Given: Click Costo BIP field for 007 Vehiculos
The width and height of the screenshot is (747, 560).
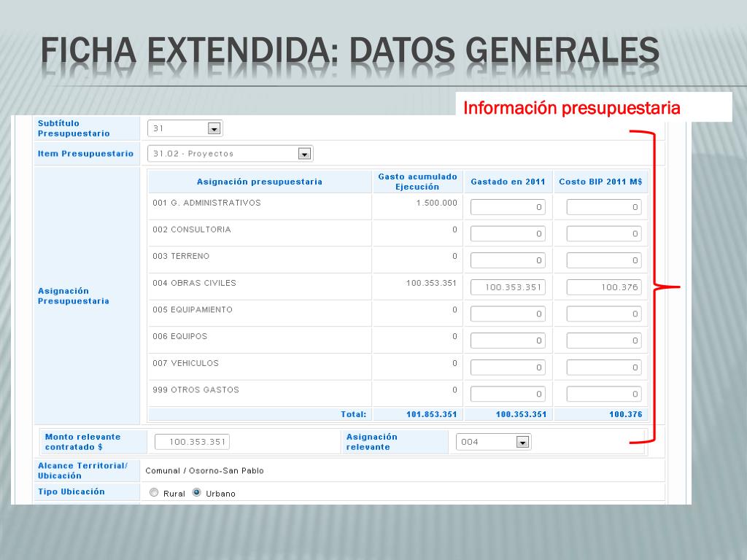Looking at the screenshot, I should tap(603, 367).
